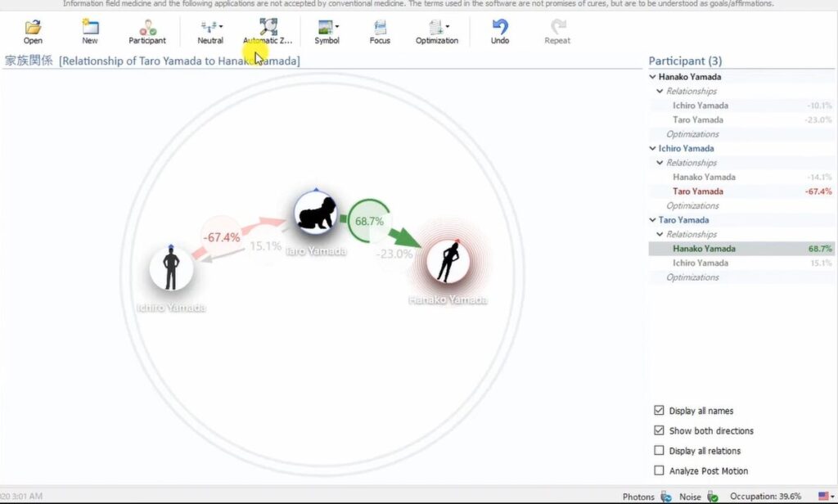The image size is (838, 504).
Task: Uncheck Display all names checkbox
Action: 660,411
